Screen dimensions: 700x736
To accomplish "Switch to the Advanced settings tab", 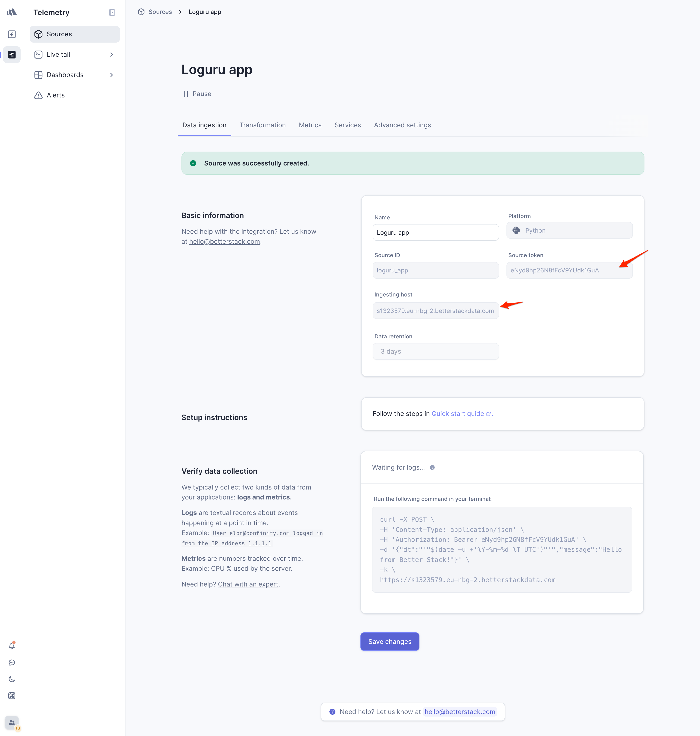I will click(x=402, y=125).
